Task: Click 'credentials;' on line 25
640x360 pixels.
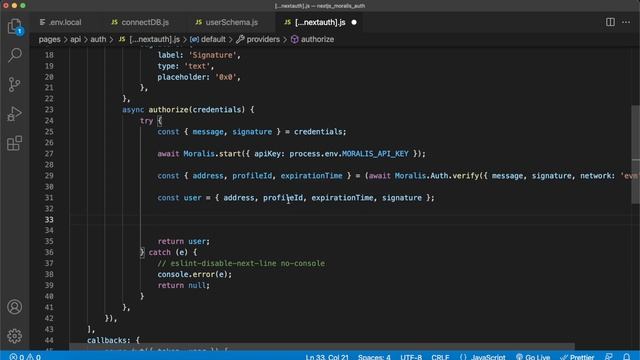Action: point(320,132)
